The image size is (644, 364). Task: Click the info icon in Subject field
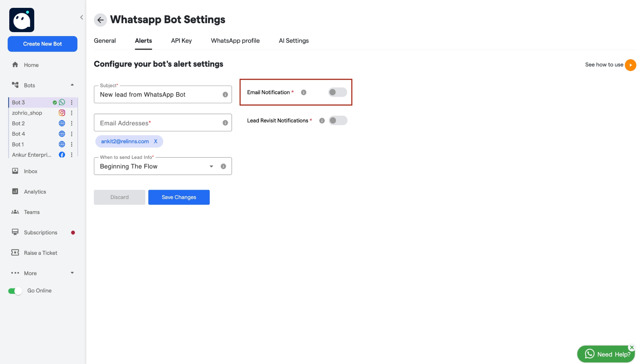(225, 95)
